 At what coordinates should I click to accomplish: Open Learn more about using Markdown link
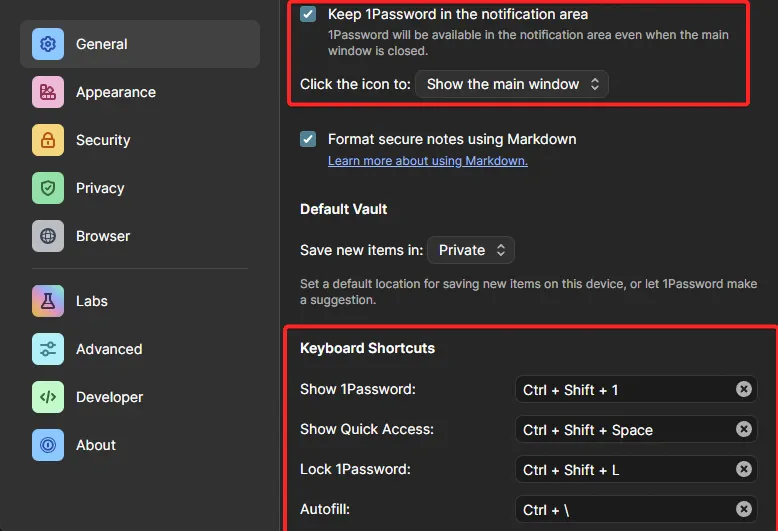point(428,161)
